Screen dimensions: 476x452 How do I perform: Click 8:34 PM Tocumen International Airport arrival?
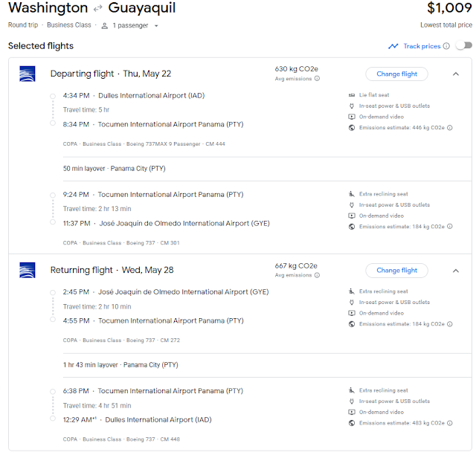pos(153,124)
